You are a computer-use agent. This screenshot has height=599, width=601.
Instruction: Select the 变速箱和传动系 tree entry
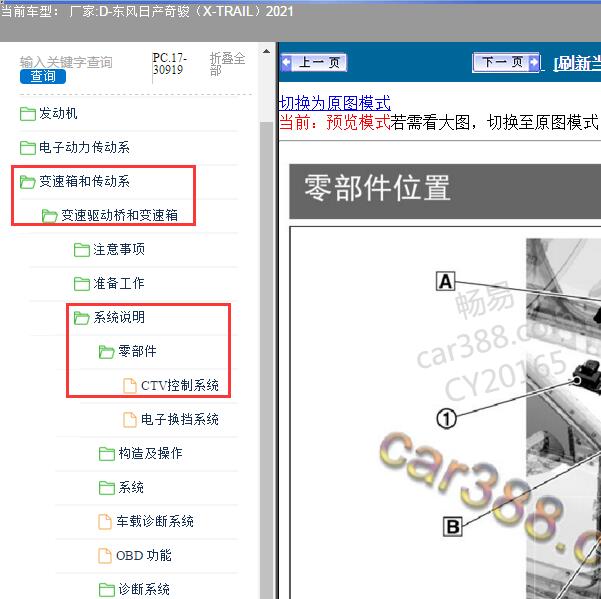click(x=84, y=182)
